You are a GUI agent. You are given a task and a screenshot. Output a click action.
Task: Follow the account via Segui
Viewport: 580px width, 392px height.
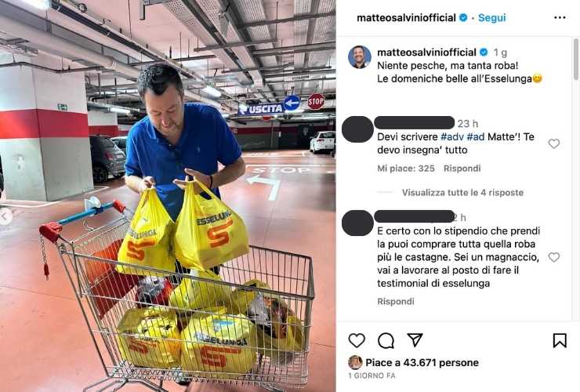click(x=491, y=18)
